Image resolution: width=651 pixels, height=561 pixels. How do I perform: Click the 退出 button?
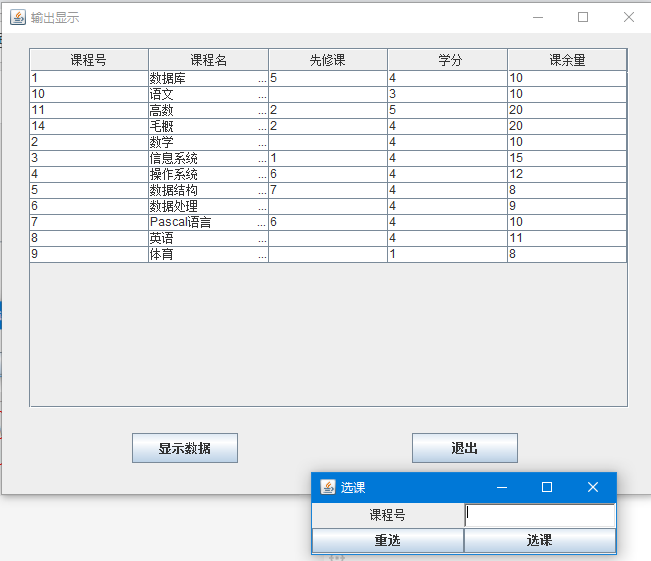pyautogui.click(x=465, y=448)
